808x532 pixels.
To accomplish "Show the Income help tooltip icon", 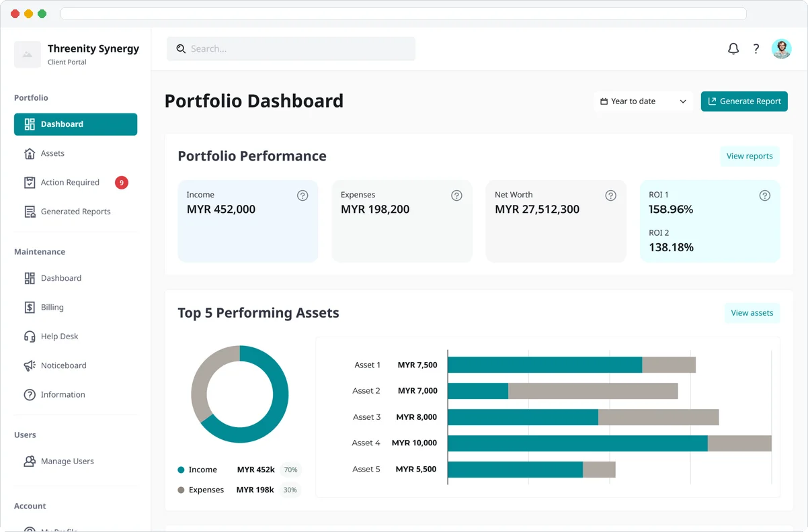I will [302, 195].
